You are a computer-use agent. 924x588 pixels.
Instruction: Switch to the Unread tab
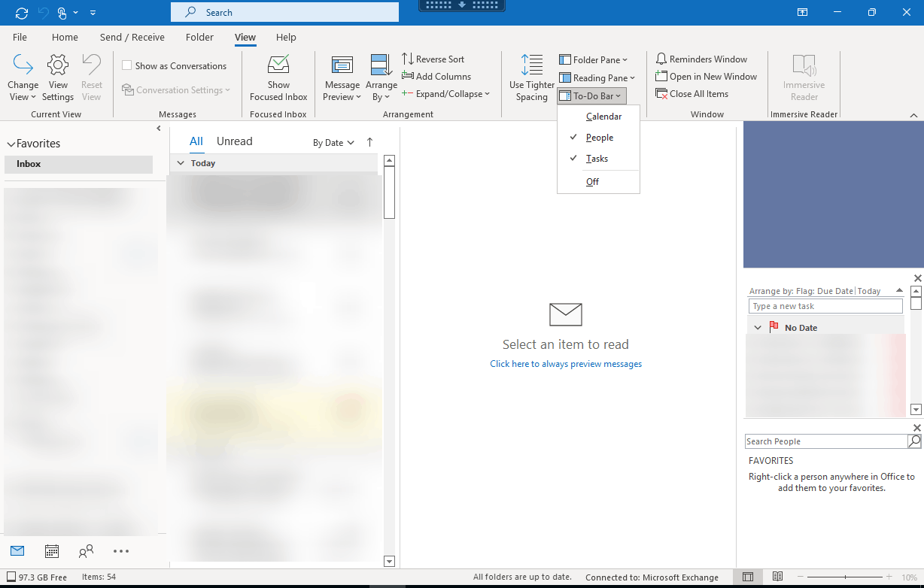[234, 141]
